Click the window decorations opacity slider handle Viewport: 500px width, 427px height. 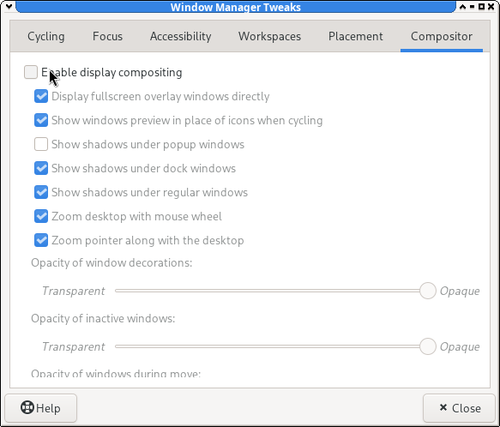tap(428, 291)
